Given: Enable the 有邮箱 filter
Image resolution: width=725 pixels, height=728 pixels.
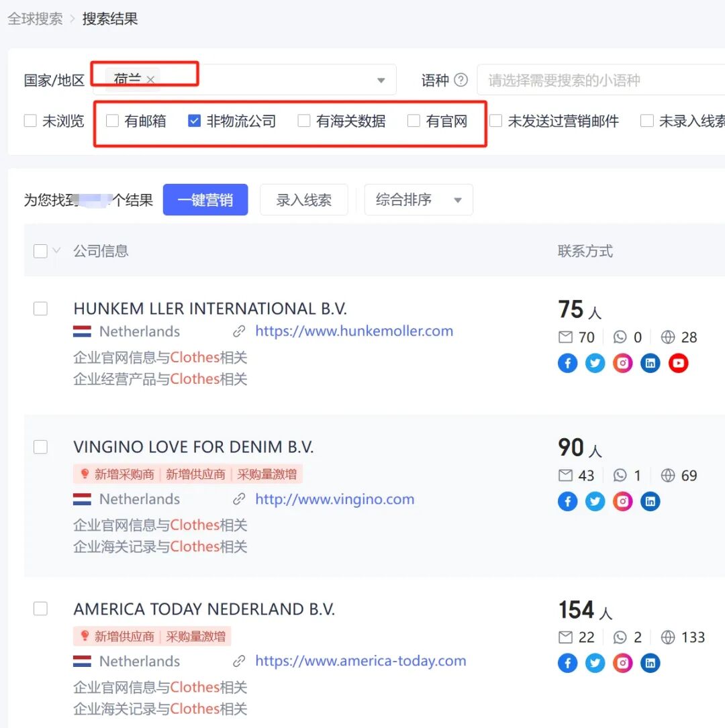Looking at the screenshot, I should [111, 122].
